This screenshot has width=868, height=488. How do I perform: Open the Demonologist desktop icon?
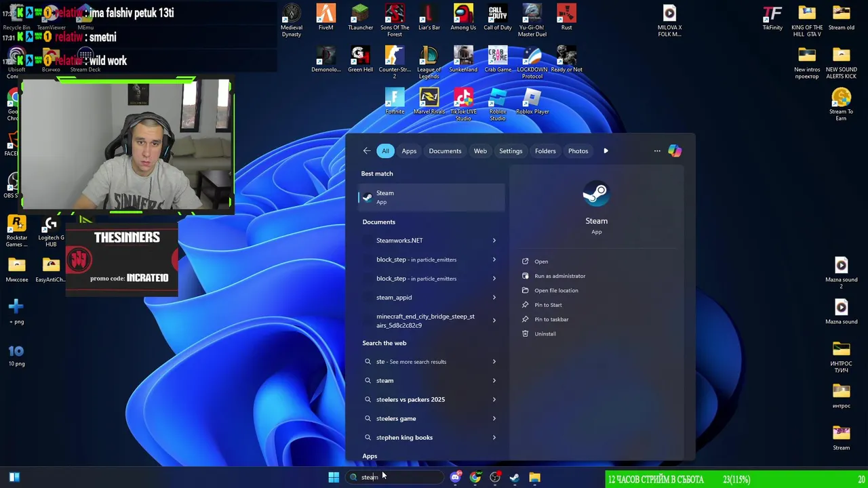click(326, 60)
